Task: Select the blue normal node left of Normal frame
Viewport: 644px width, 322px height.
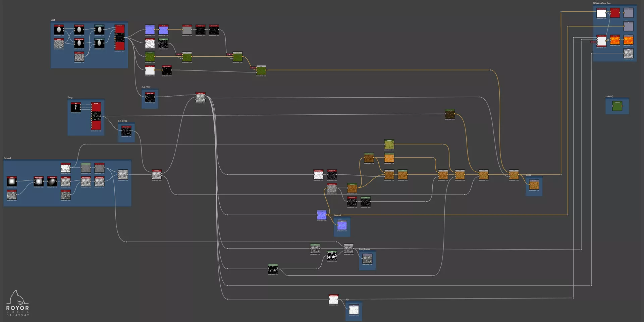Action: (322, 215)
